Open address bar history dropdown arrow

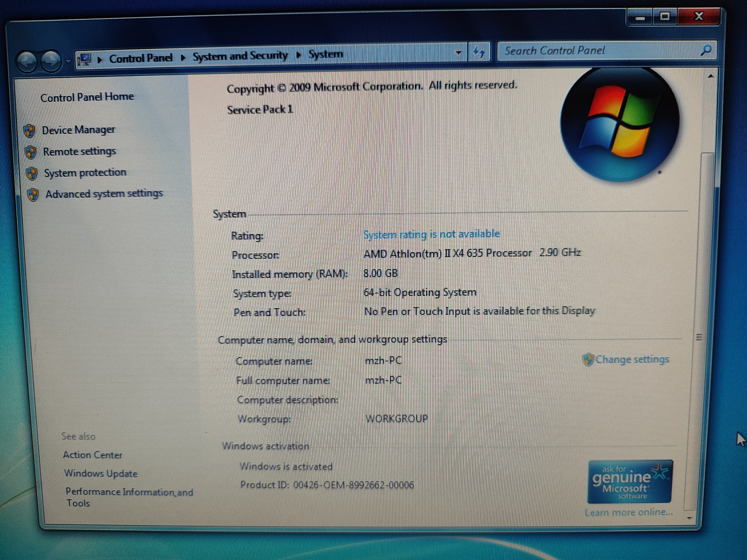tap(458, 52)
